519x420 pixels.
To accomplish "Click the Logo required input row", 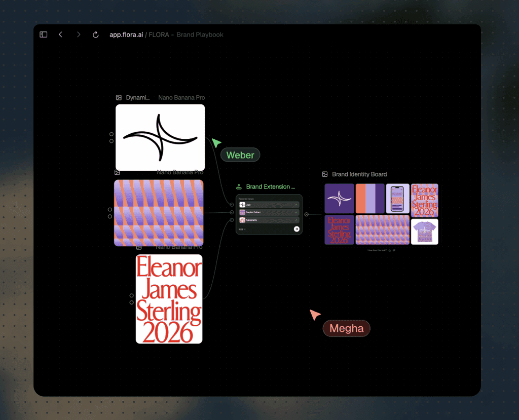I will pyautogui.click(x=269, y=205).
